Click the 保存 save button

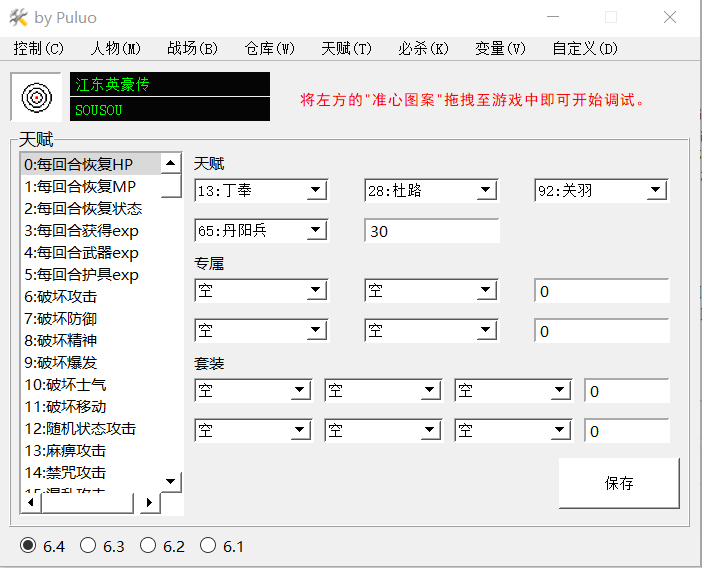pyautogui.click(x=619, y=483)
